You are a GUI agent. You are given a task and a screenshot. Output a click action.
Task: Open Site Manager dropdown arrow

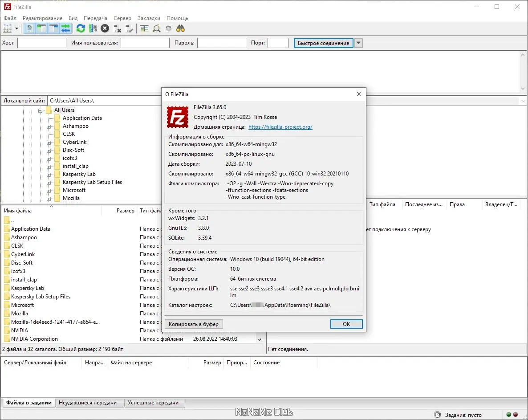[x=16, y=29]
